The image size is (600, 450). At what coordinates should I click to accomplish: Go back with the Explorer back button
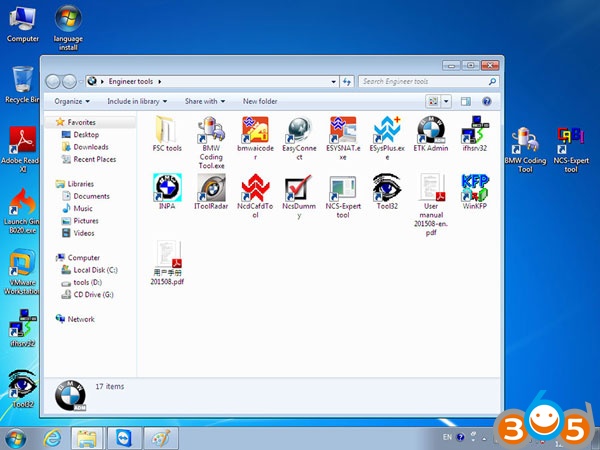[53, 82]
